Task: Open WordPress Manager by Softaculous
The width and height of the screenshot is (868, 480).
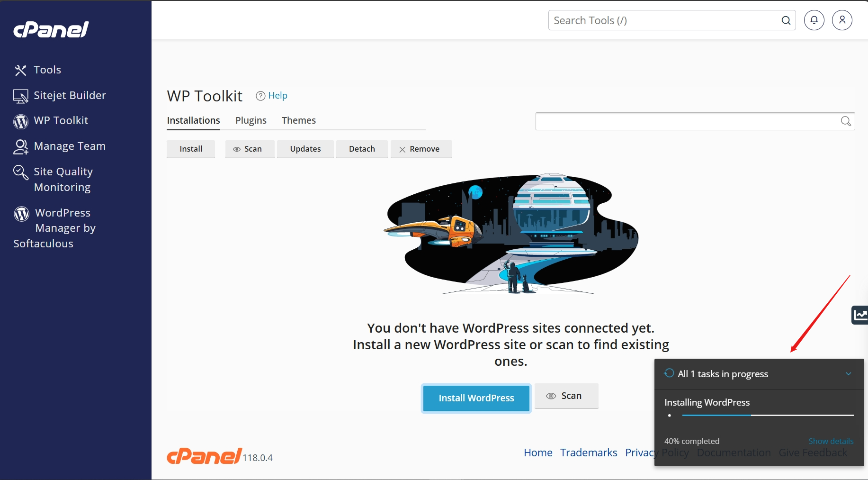Action: tap(54, 228)
